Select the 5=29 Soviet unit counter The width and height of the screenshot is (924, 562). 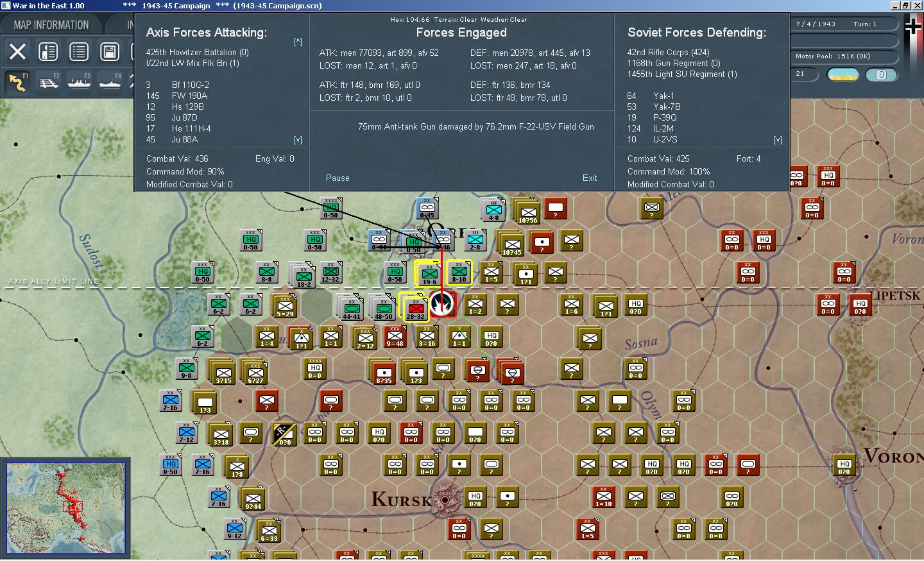(x=284, y=306)
